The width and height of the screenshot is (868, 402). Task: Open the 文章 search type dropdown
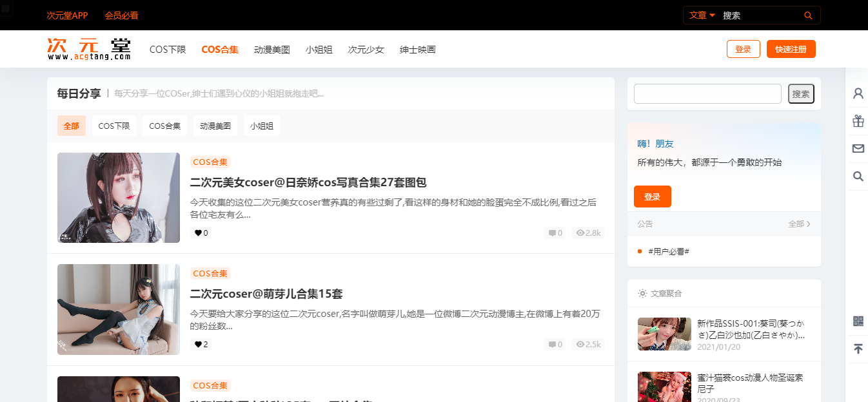pyautogui.click(x=702, y=15)
